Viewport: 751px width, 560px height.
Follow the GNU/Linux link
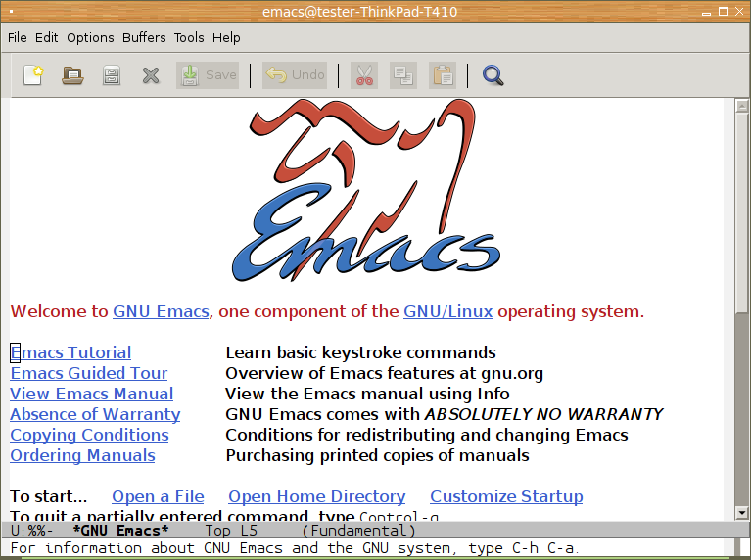click(447, 312)
